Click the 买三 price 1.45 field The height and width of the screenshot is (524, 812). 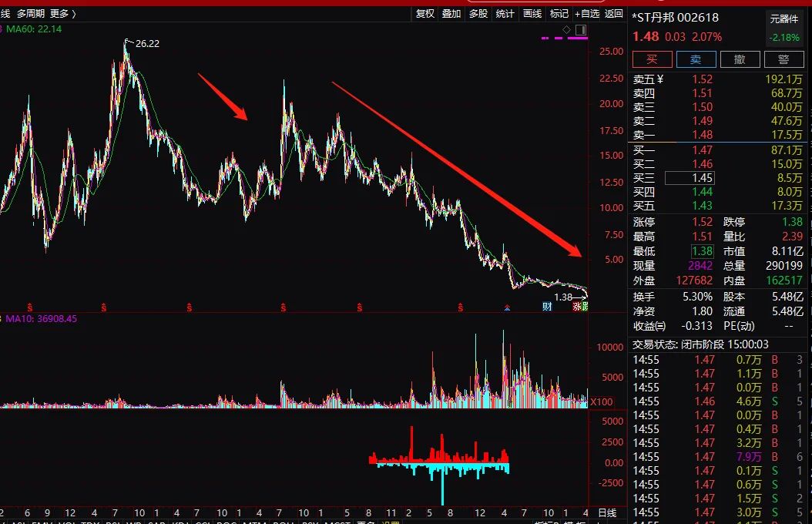click(690, 178)
